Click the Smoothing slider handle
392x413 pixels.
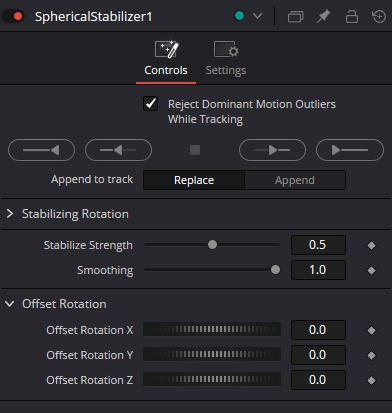click(275, 270)
